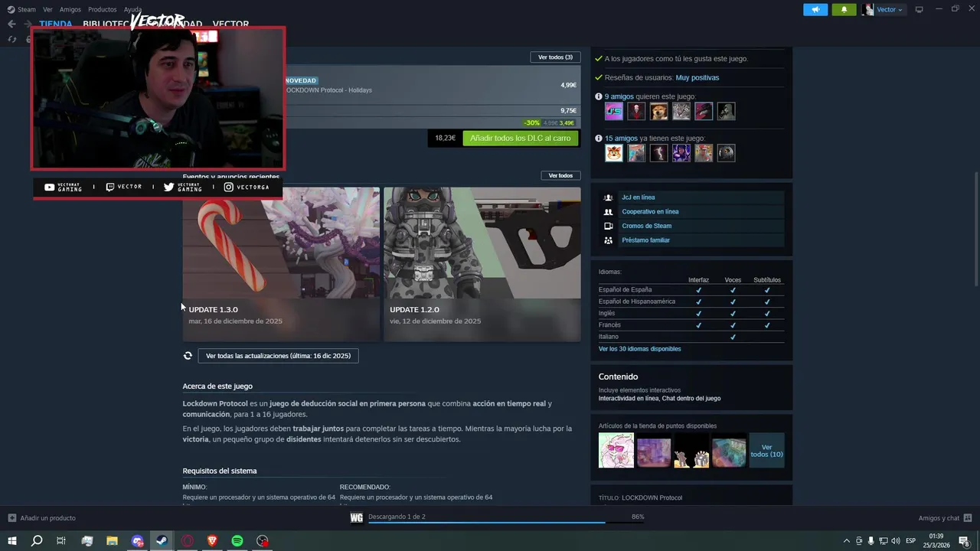Click the microphone icon in system tray

871,541
